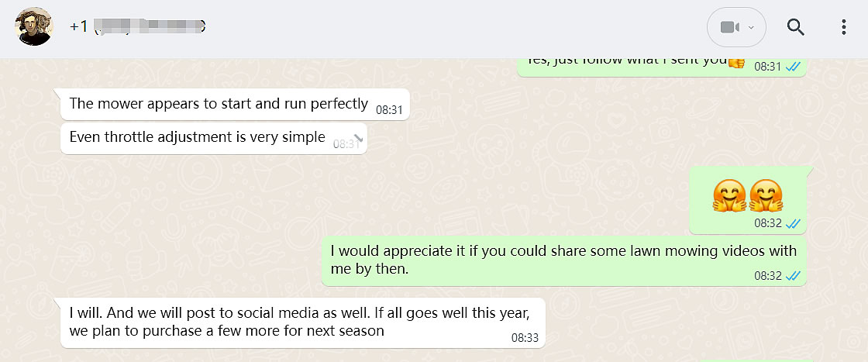
Task: Select "Yes, just follow what I sent" message
Action: coord(628,61)
